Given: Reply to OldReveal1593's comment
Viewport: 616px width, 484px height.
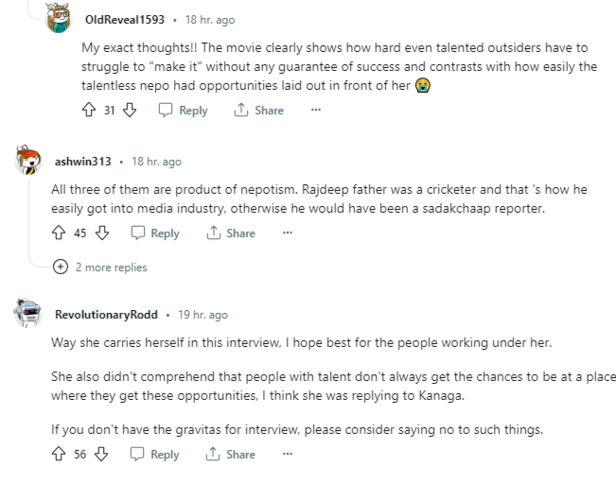Looking at the screenshot, I should (x=183, y=110).
